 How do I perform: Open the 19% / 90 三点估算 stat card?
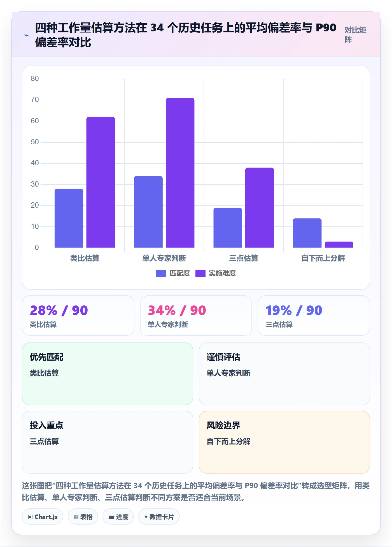pos(314,316)
